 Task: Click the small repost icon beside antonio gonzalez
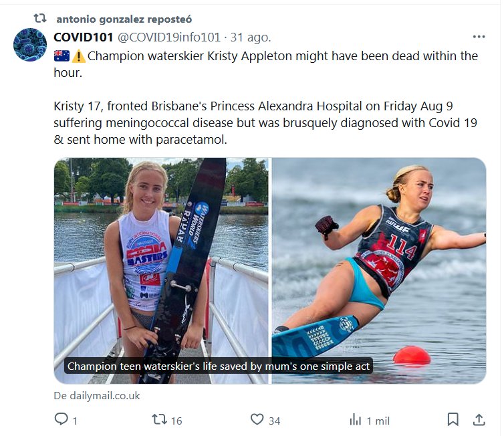(40, 18)
